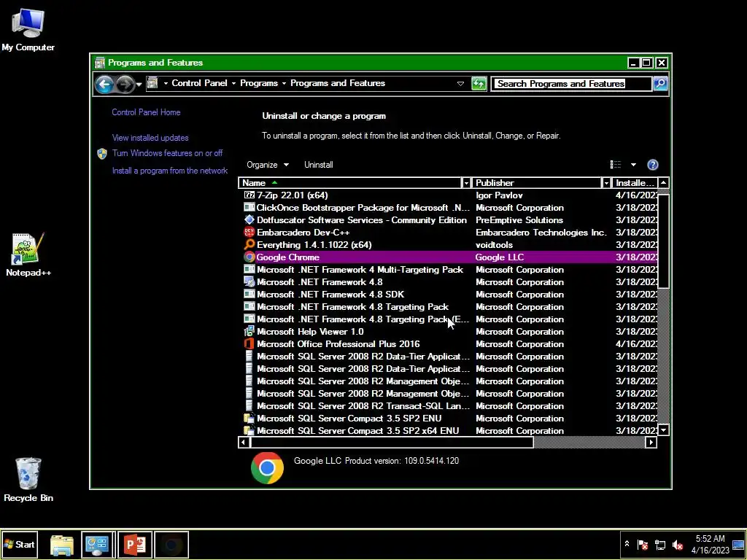
Task: Click the vertical scrollbar down arrow
Action: click(x=663, y=430)
